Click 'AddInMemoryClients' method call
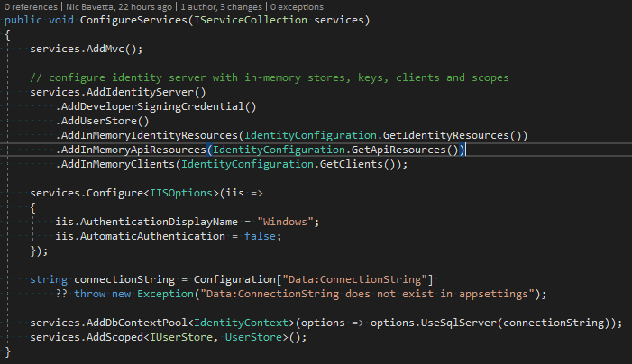This screenshot has height=364, width=632. tap(118, 164)
